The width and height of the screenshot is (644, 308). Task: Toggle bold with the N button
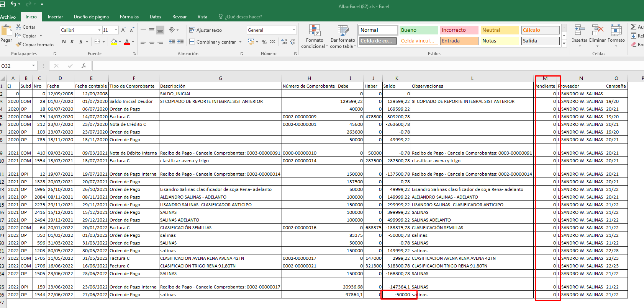(64, 42)
